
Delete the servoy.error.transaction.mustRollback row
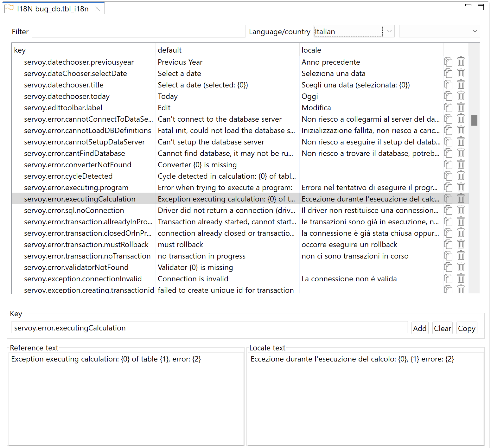click(461, 244)
